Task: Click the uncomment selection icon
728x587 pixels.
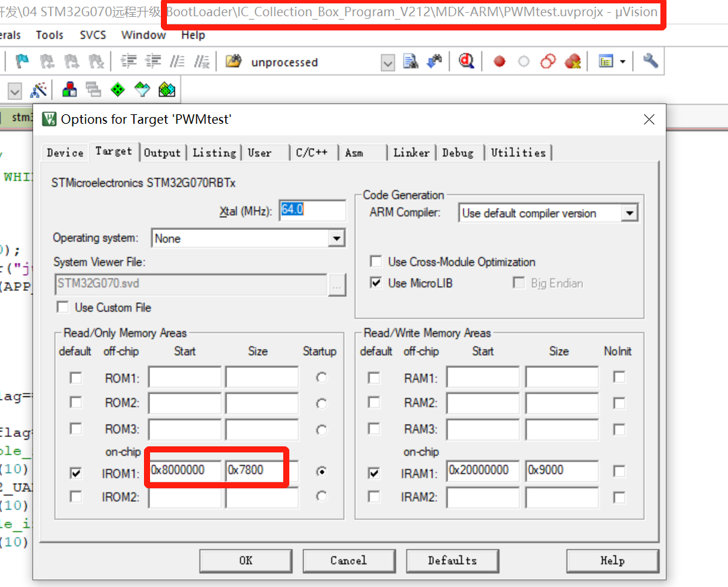Action: click(x=201, y=62)
